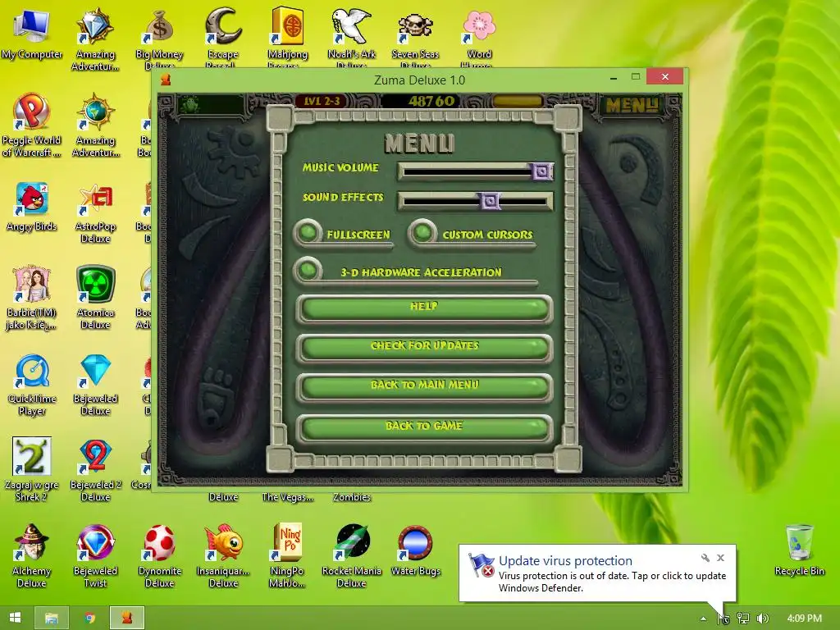Image resolution: width=840 pixels, height=630 pixels.
Task: Click the Zuma Deluxe taskbar button
Action: pyautogui.click(x=127, y=618)
